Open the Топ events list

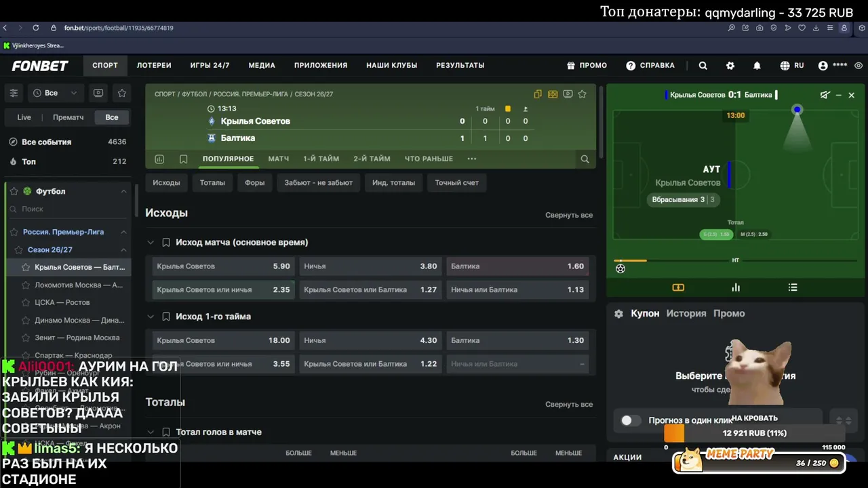tap(68, 162)
